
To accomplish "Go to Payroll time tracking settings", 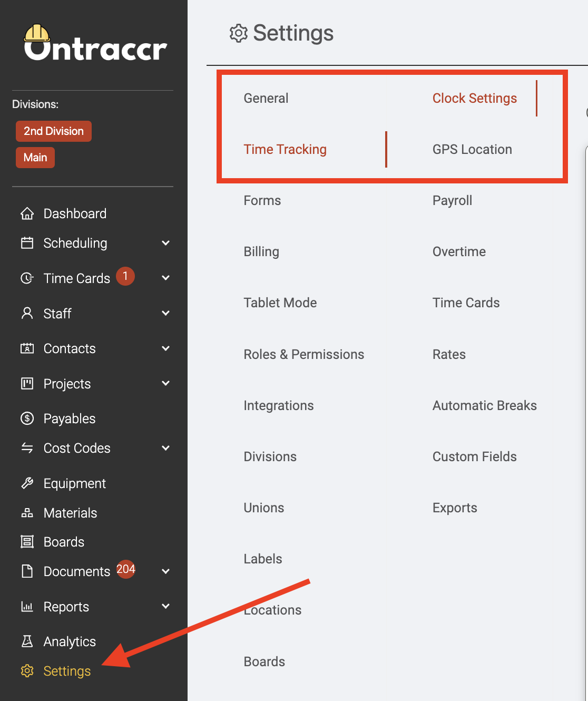I will [x=452, y=200].
